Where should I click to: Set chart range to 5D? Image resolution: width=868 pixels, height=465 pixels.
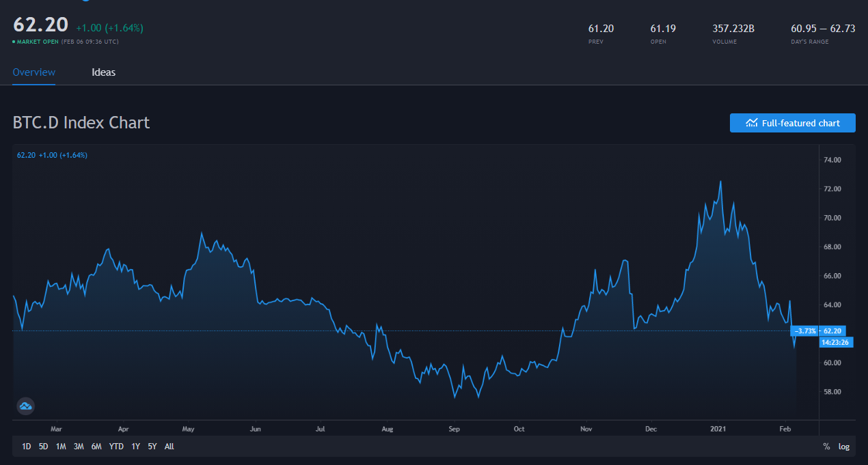click(44, 447)
